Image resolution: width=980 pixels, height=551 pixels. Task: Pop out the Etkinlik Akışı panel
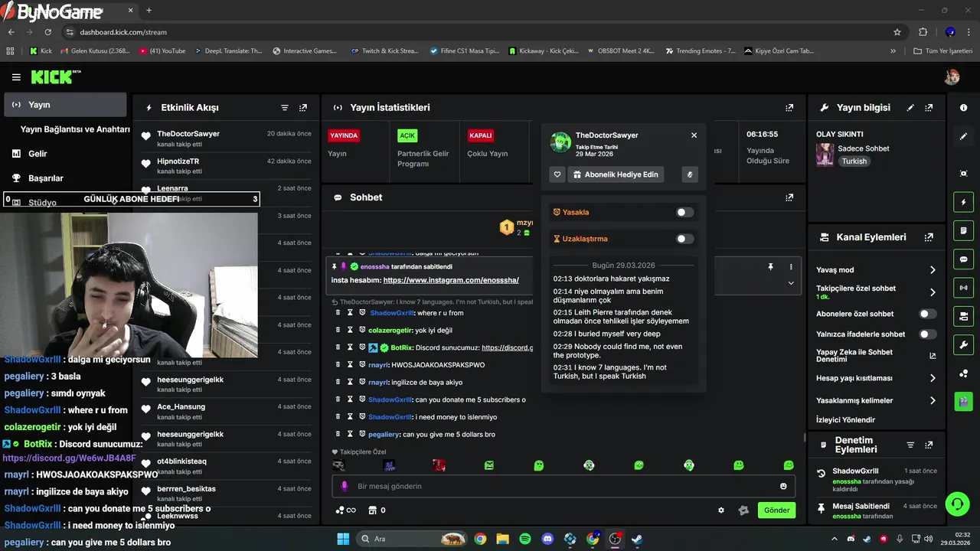(x=303, y=108)
